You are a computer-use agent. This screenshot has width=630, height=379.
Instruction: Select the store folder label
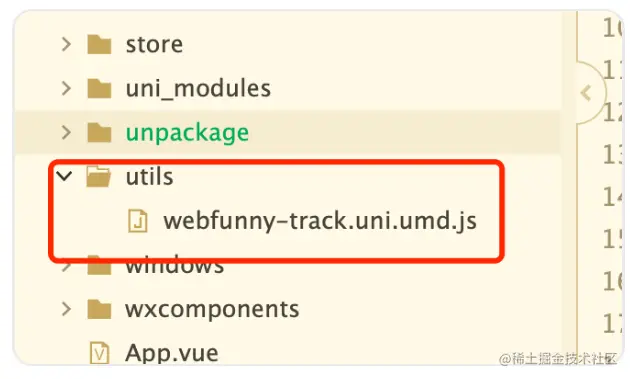154,45
